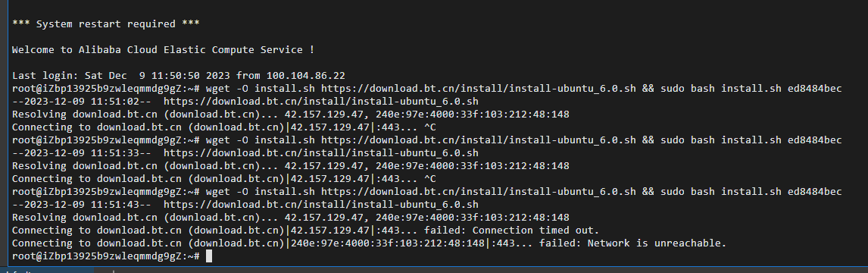Click the IPv6 address in the last Connecting line

[390, 243]
